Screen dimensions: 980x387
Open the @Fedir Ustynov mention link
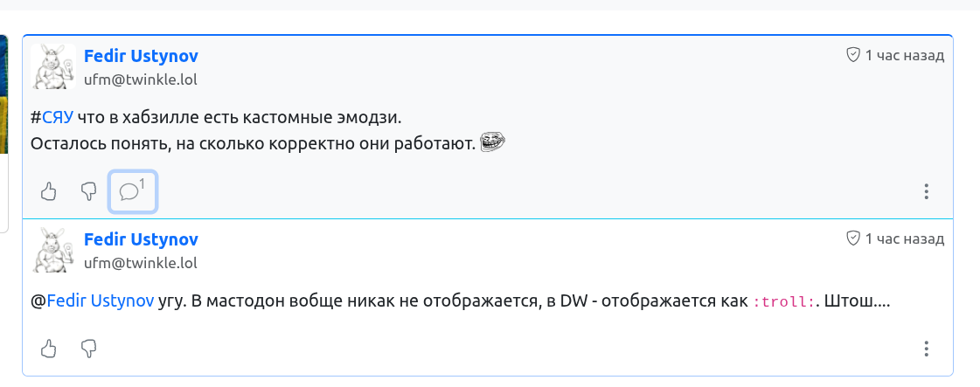[100, 302]
